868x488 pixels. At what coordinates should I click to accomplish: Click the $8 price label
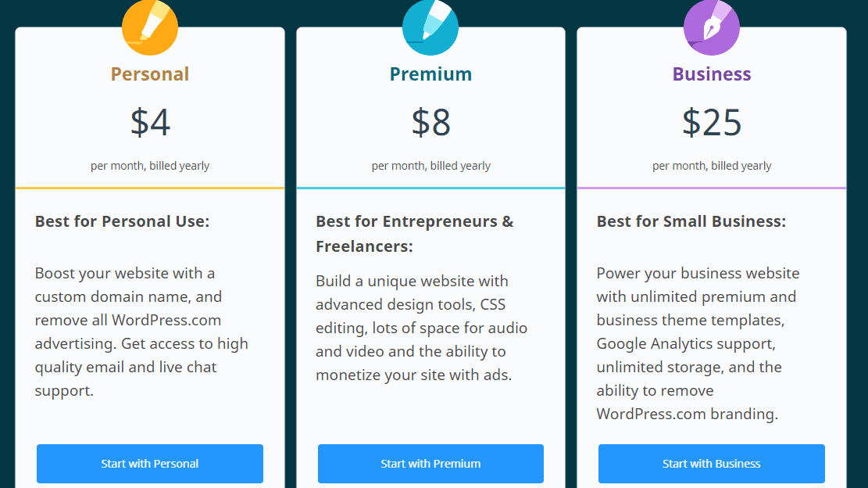[430, 123]
